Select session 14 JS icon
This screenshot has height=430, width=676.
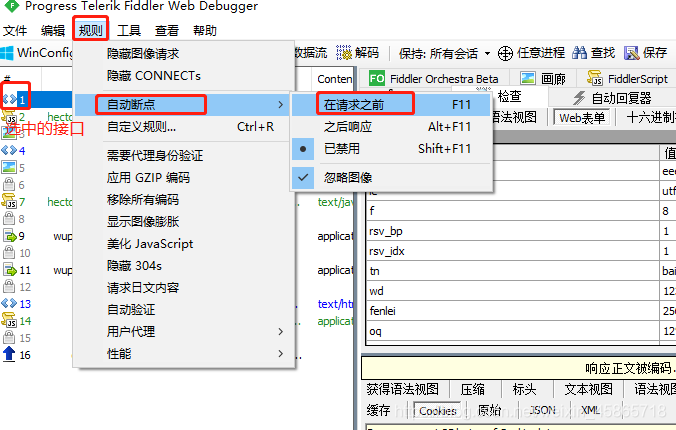pos(9,320)
